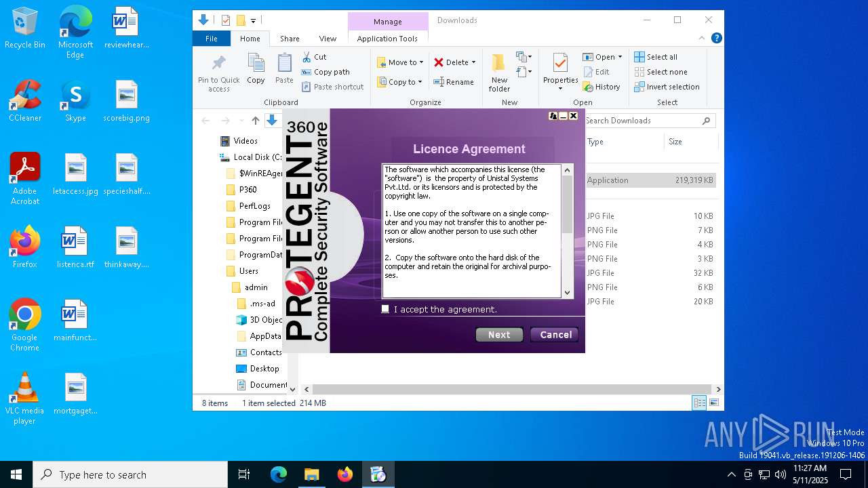Click the Up arrow navigation button
This screenshot has width=868, height=488.
pyautogui.click(x=255, y=121)
